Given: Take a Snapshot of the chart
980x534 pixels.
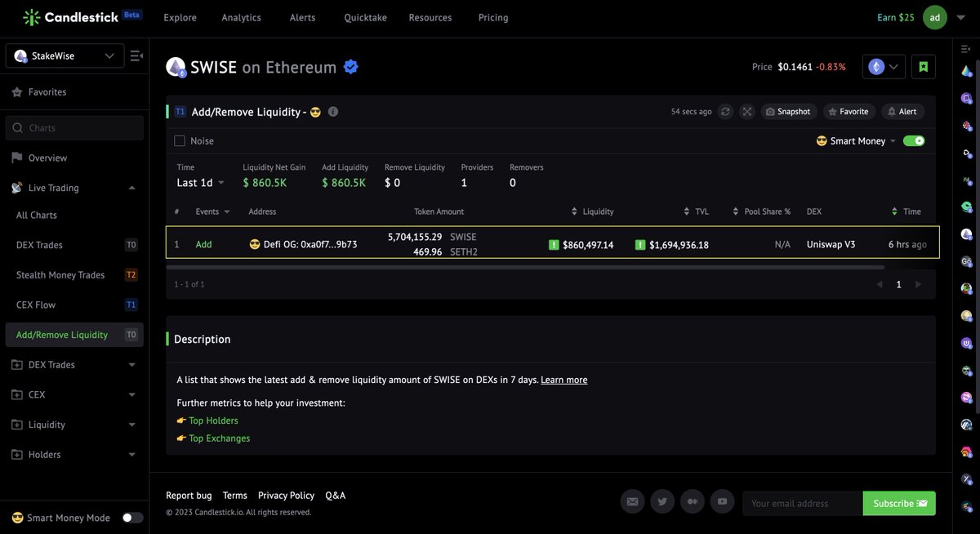Looking at the screenshot, I should click(788, 112).
